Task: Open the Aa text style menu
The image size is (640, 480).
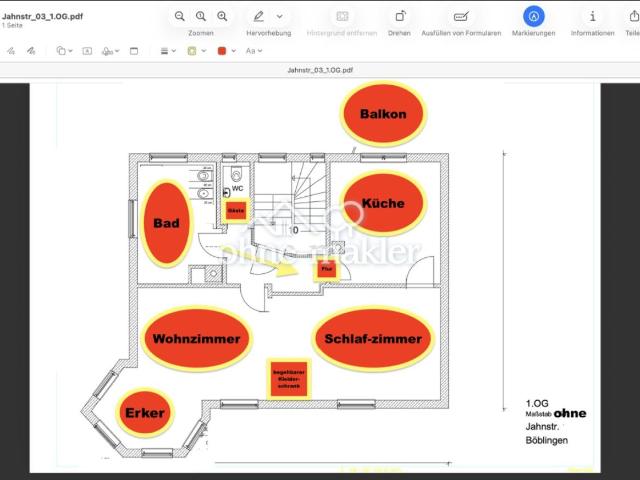Action: pos(254,51)
